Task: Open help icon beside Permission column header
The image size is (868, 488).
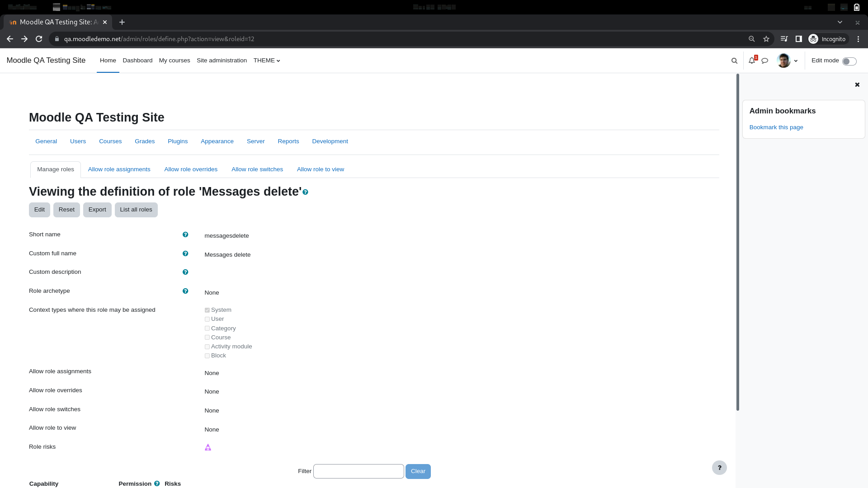Action: [x=157, y=483]
